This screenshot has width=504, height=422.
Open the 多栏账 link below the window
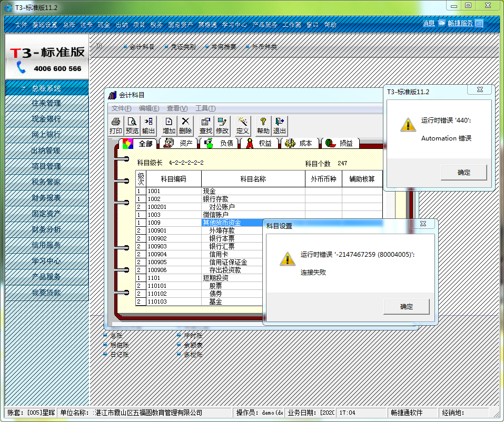click(193, 355)
